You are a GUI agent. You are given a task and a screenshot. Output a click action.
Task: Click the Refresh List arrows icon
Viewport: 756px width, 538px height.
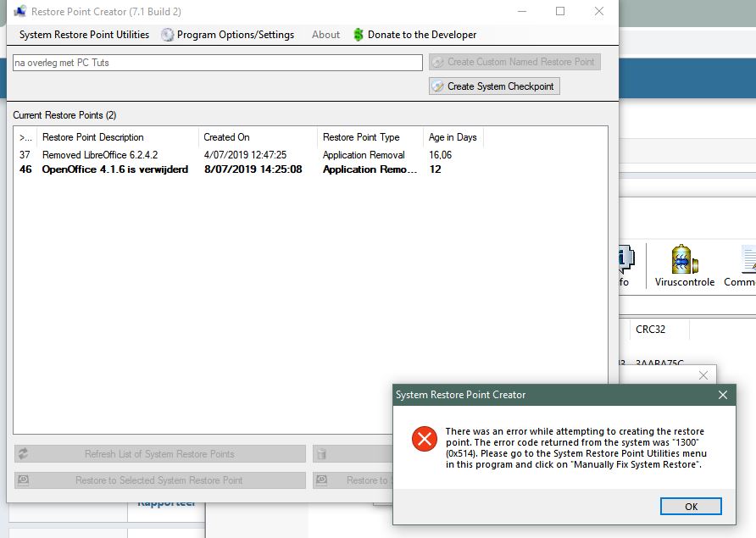point(24,454)
